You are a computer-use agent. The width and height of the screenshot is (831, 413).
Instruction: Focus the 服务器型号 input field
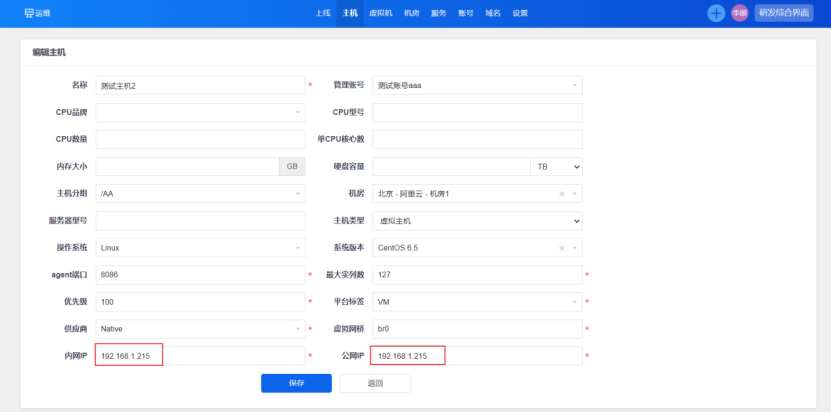click(x=200, y=221)
